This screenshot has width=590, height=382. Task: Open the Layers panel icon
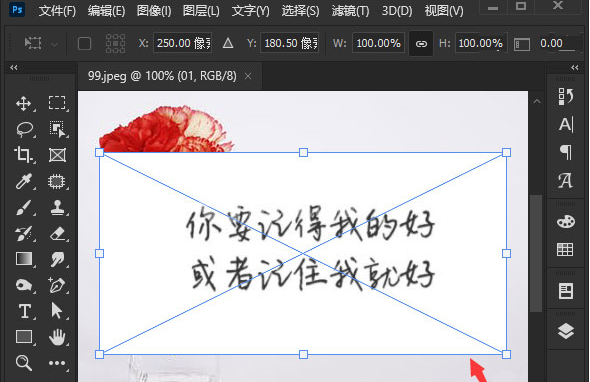pos(566,332)
